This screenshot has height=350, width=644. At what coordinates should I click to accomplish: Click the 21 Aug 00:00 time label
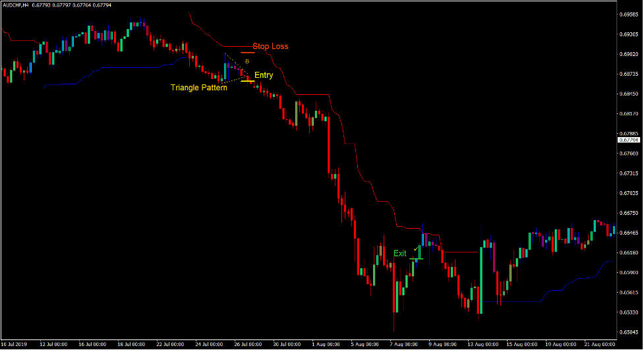[x=600, y=344]
